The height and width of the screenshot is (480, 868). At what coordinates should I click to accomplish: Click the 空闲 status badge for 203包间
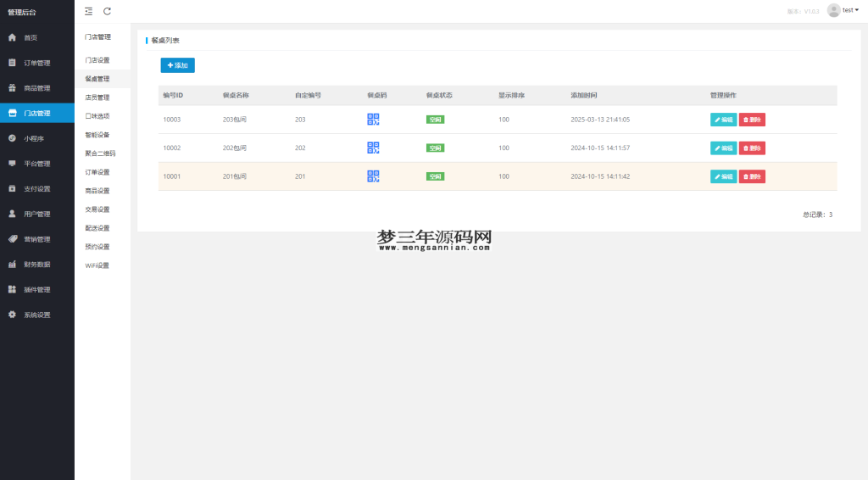click(435, 120)
